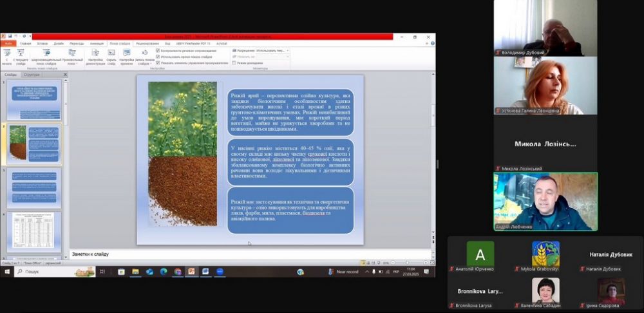
Task: Open PowerPoint from the Windows taskbar
Action: (x=191, y=272)
